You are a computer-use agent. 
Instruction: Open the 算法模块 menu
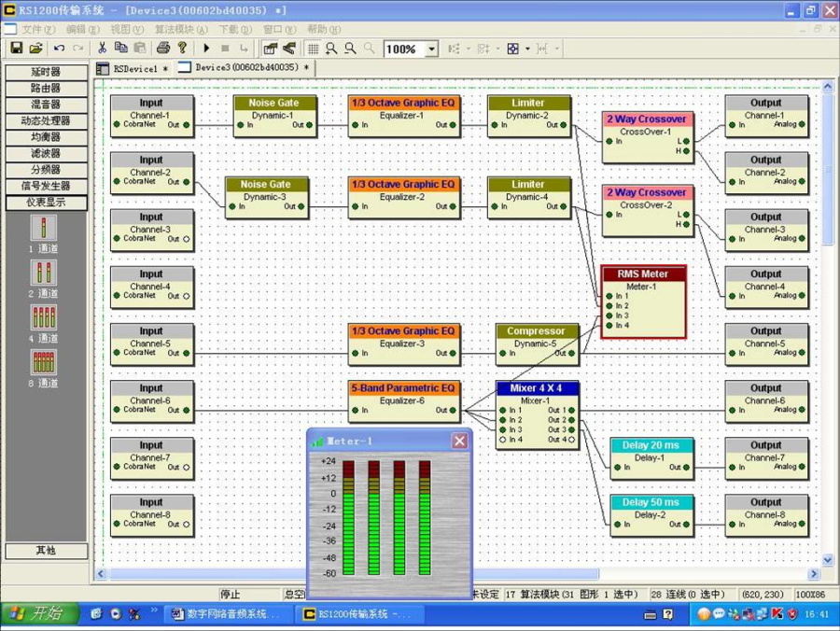tap(175, 29)
